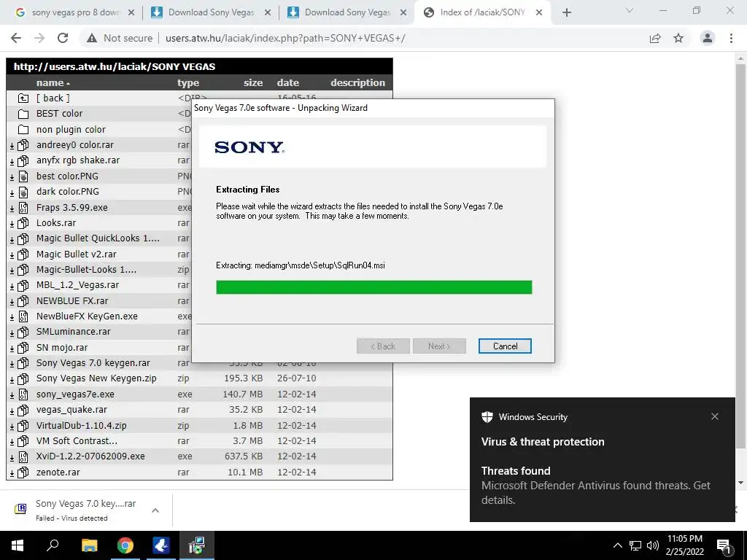Click archive icon beside SMLuminance.rar

pyautogui.click(x=23, y=332)
